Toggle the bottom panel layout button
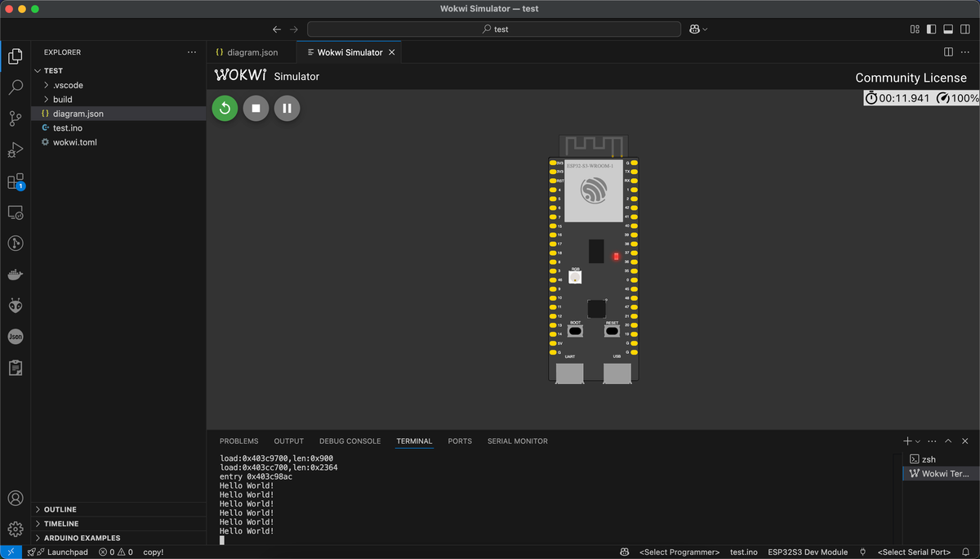The height and width of the screenshot is (559, 980). coord(948,29)
